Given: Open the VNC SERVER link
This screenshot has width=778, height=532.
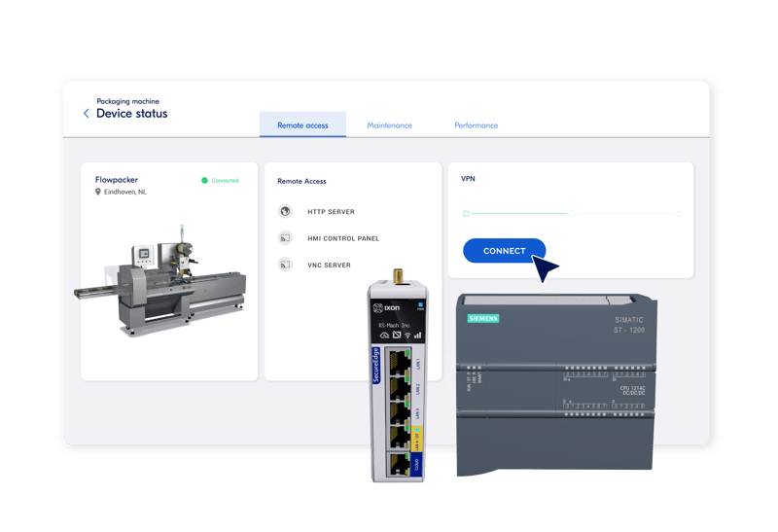Looking at the screenshot, I should [x=329, y=265].
